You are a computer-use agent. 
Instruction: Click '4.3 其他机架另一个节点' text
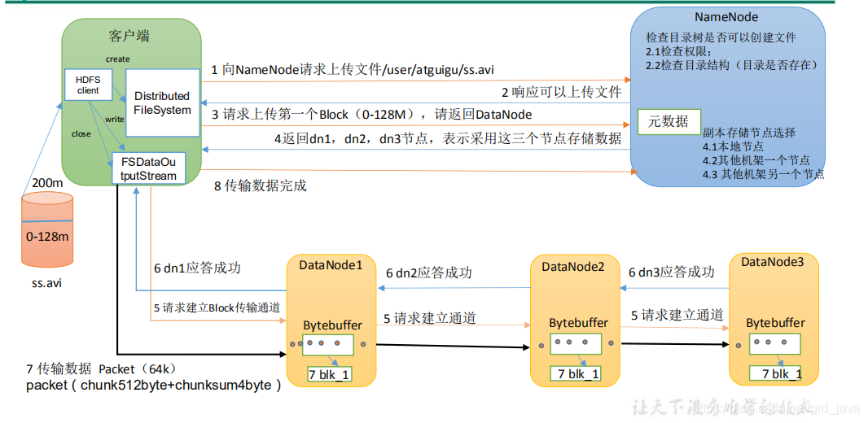coord(764,174)
